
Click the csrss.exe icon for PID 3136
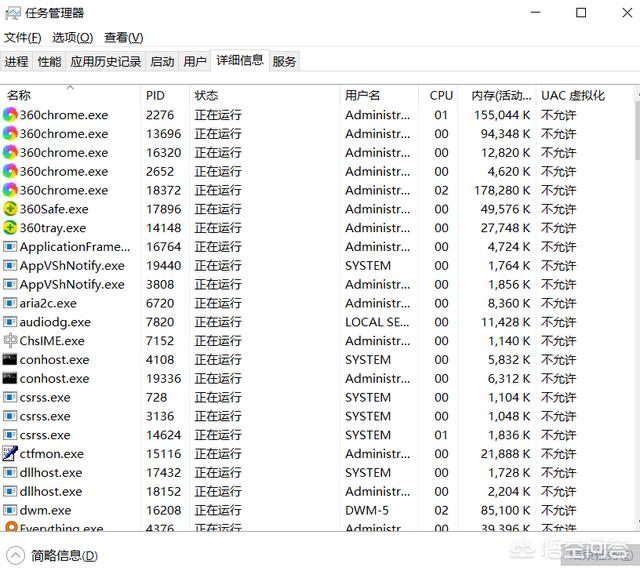(x=10, y=416)
